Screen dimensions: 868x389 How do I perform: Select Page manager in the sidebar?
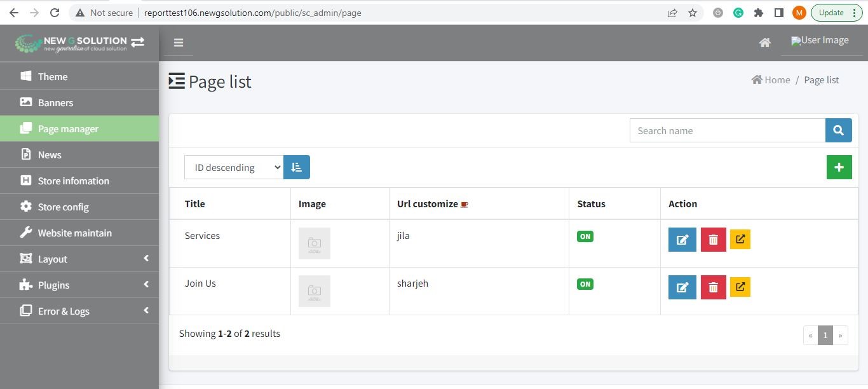click(79, 128)
